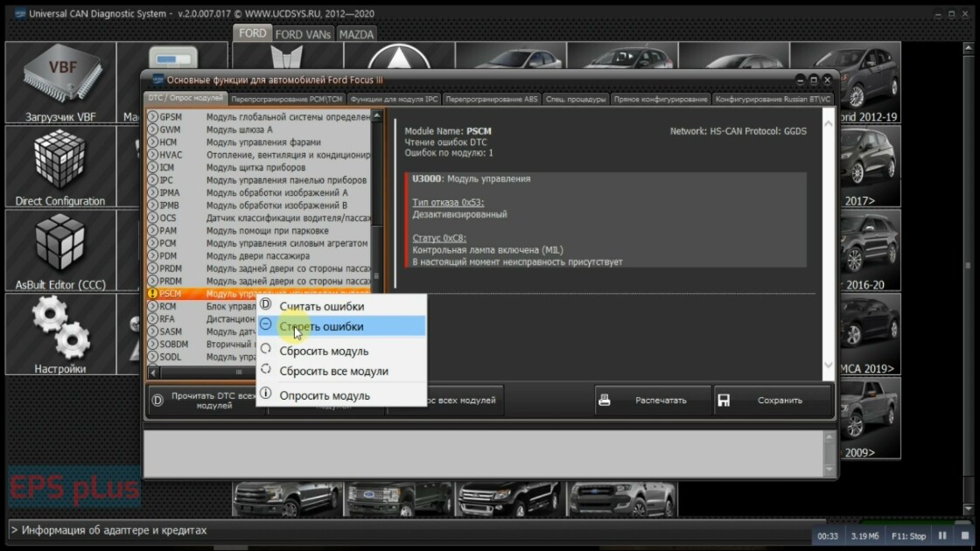Open Прямое конфигурирование tab
980x551 pixels.
pyautogui.click(x=661, y=99)
